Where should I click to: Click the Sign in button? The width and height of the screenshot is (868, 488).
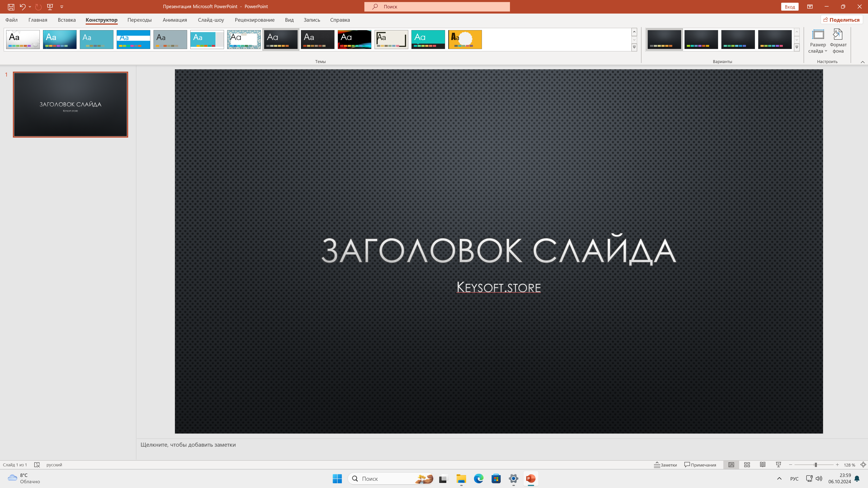[x=790, y=7]
